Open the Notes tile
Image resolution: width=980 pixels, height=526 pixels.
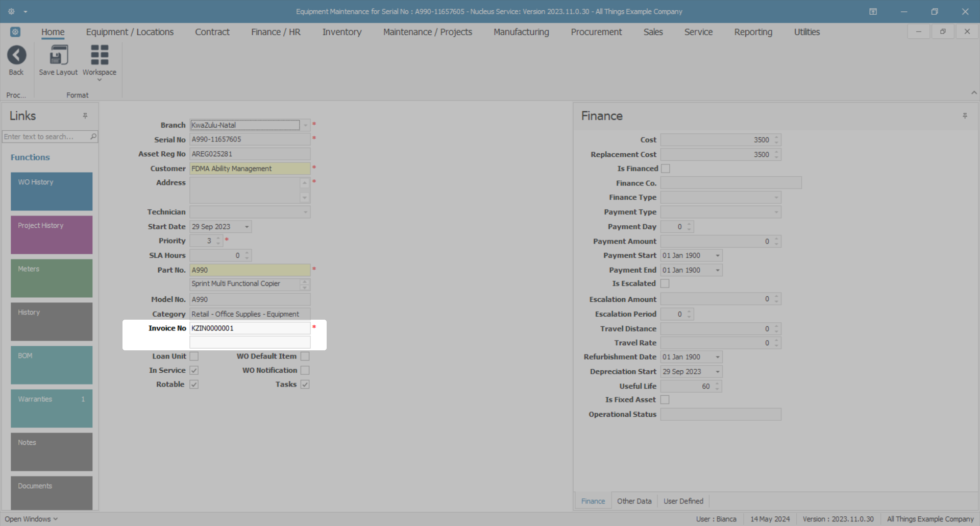[x=52, y=452]
